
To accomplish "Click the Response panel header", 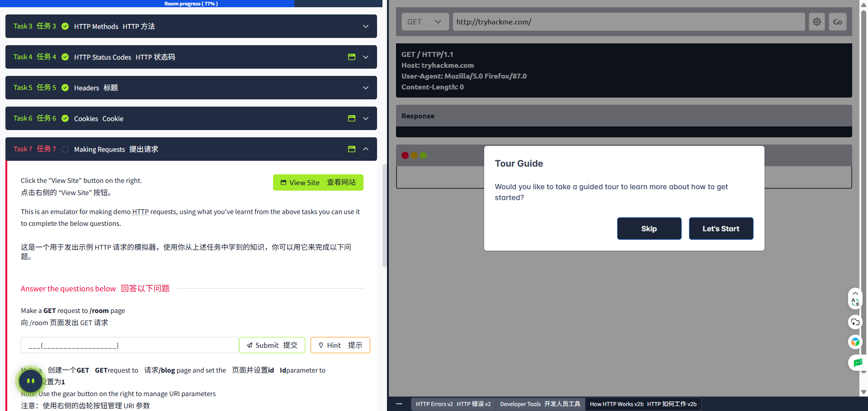I will (x=624, y=116).
